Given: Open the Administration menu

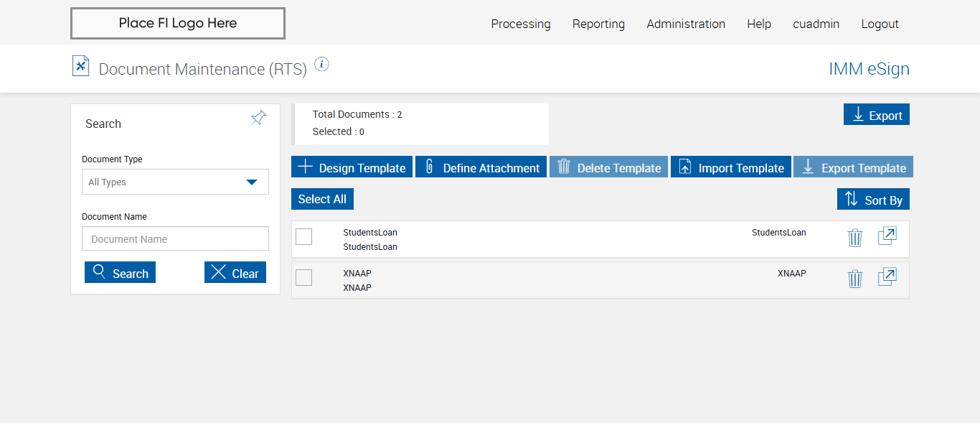Looking at the screenshot, I should pos(685,24).
